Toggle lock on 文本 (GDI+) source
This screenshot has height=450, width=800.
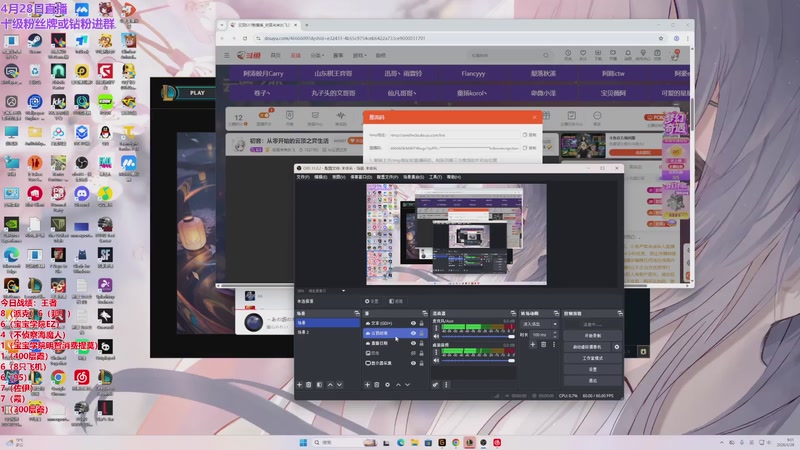(421, 323)
